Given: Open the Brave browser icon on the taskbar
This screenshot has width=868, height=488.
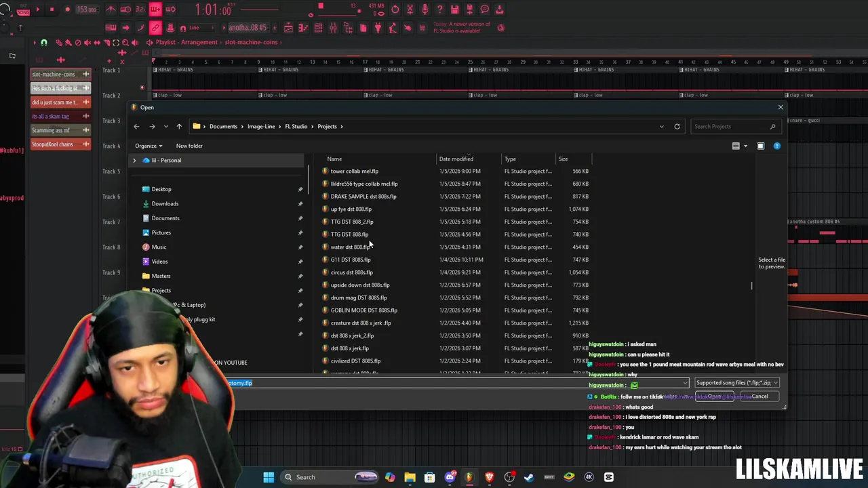Looking at the screenshot, I should coord(489,477).
